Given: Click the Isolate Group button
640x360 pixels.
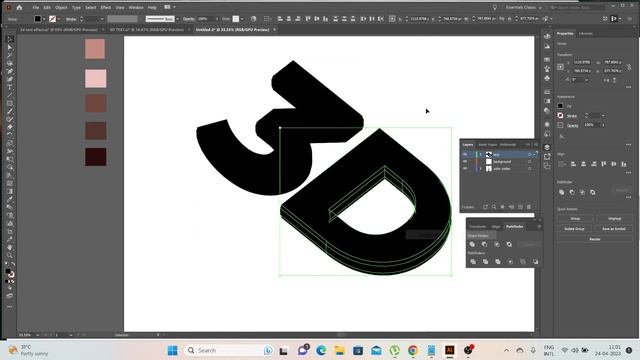Looking at the screenshot, I should tap(575, 229).
